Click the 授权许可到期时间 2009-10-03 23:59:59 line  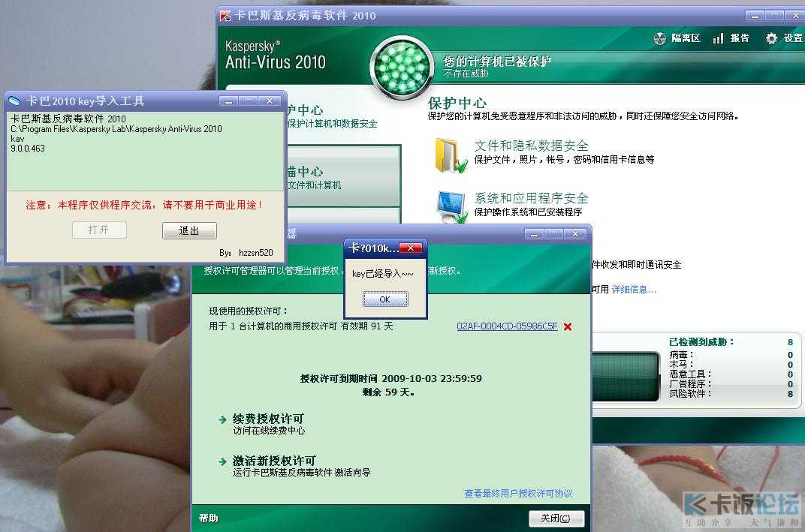[390, 379]
